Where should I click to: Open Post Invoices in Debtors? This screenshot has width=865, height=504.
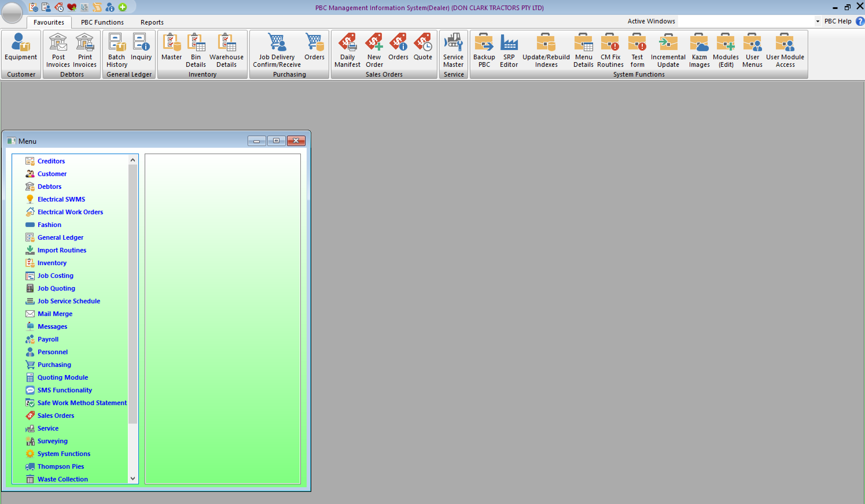pyautogui.click(x=58, y=50)
